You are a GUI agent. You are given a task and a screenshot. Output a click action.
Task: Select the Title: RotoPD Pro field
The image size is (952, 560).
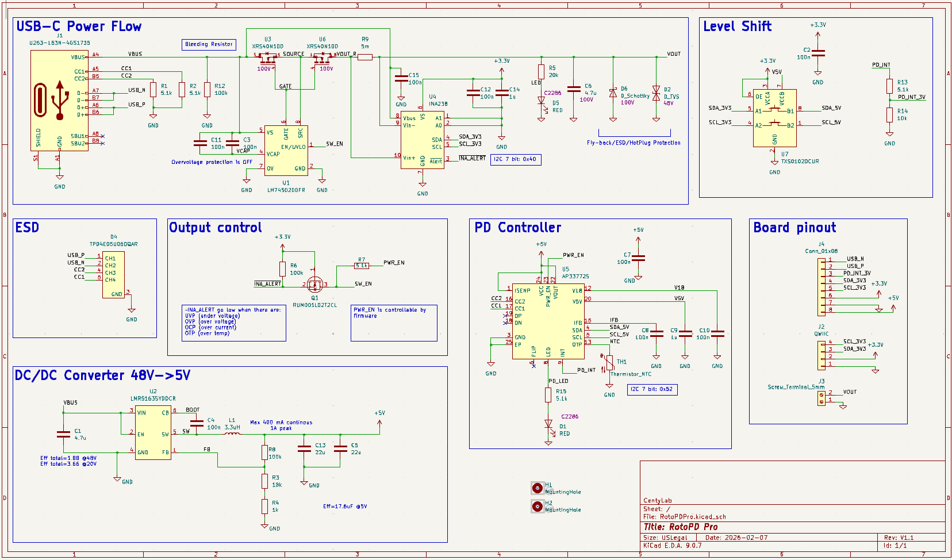tap(681, 527)
